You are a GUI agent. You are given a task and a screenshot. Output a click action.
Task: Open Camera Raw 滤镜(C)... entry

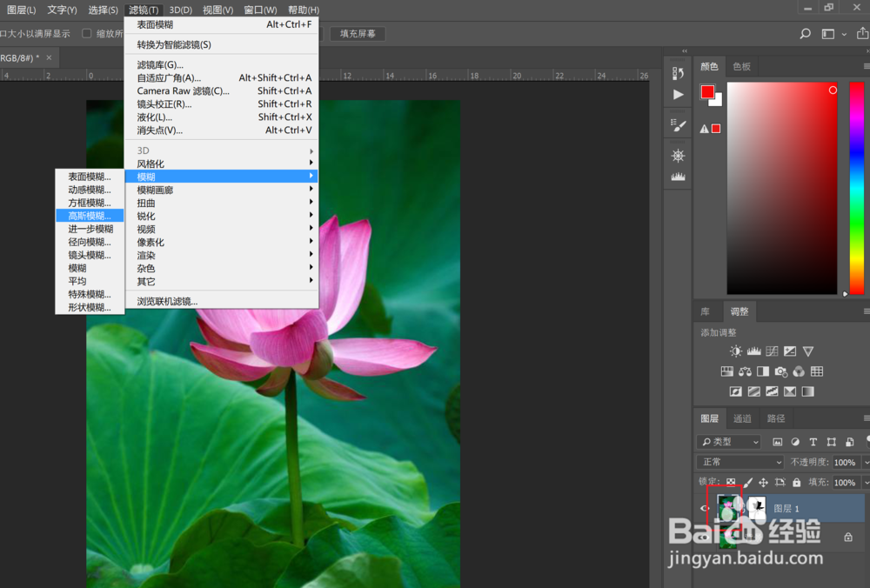pos(222,91)
